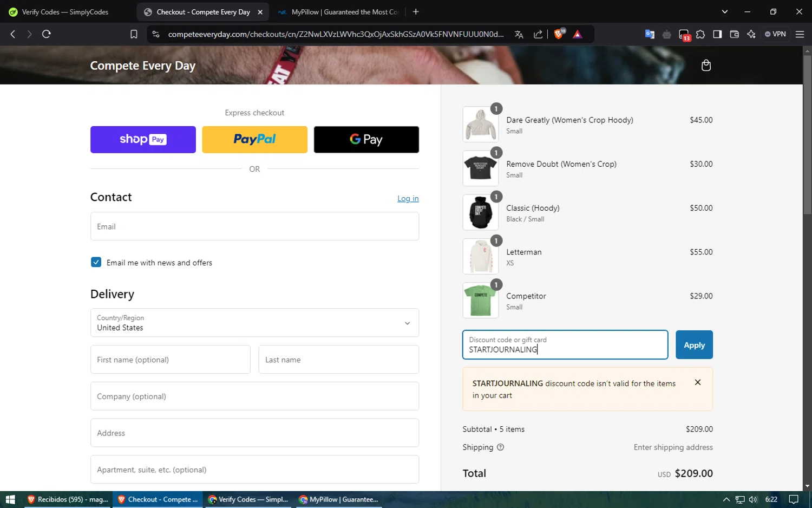812x508 pixels.
Task: Click the translate page icon
Action: point(519,34)
